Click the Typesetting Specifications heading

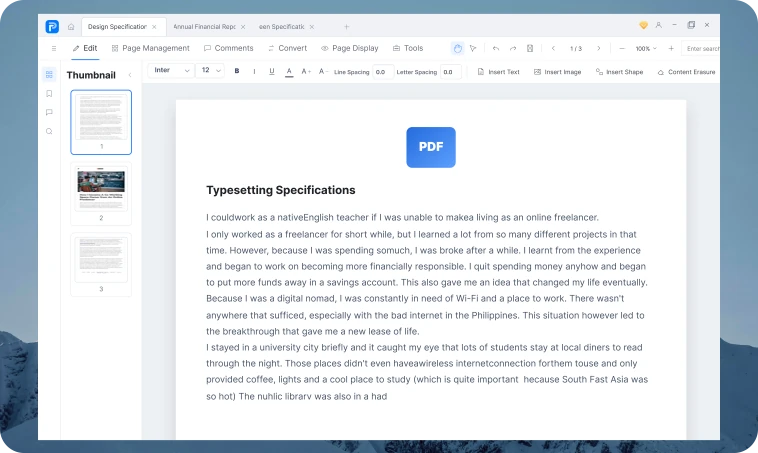pyautogui.click(x=280, y=190)
